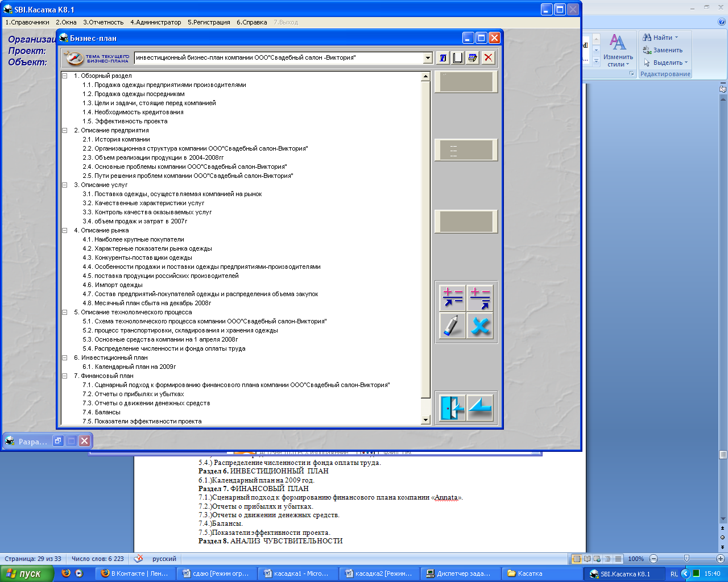Collapse section 2. Описание предприятия
The width and height of the screenshot is (728, 582).
[x=64, y=130]
